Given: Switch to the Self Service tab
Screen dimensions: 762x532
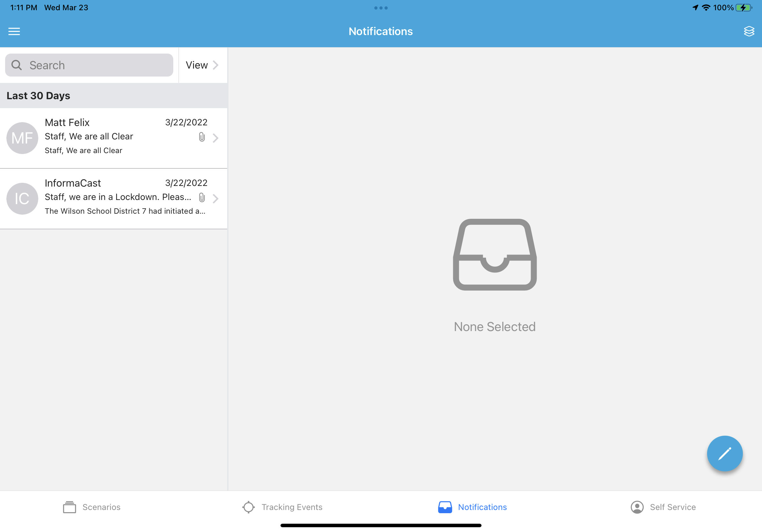Looking at the screenshot, I should [x=663, y=507].
